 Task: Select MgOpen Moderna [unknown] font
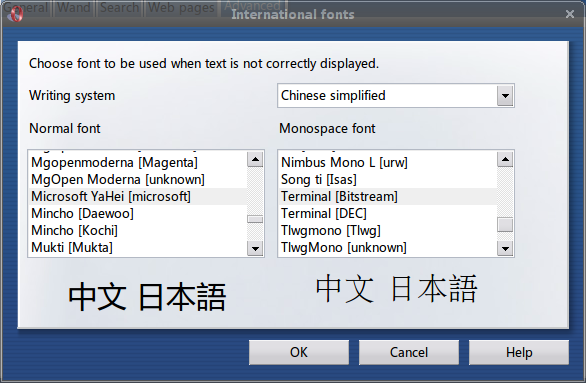(138, 180)
